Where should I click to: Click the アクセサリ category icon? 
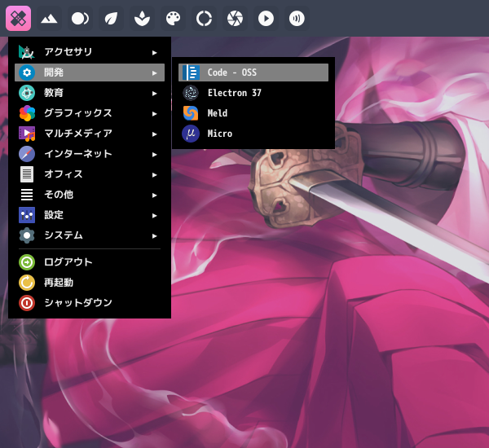(x=27, y=52)
